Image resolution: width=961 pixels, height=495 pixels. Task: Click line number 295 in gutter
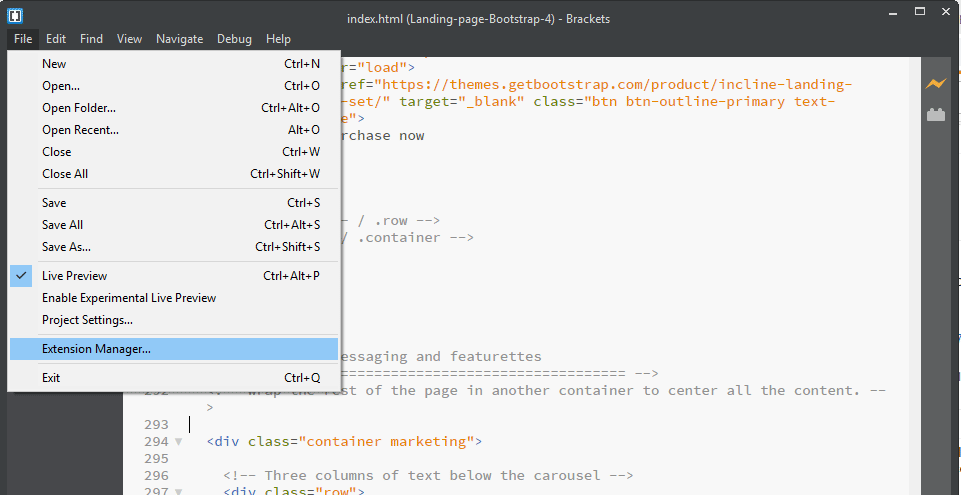coord(156,458)
